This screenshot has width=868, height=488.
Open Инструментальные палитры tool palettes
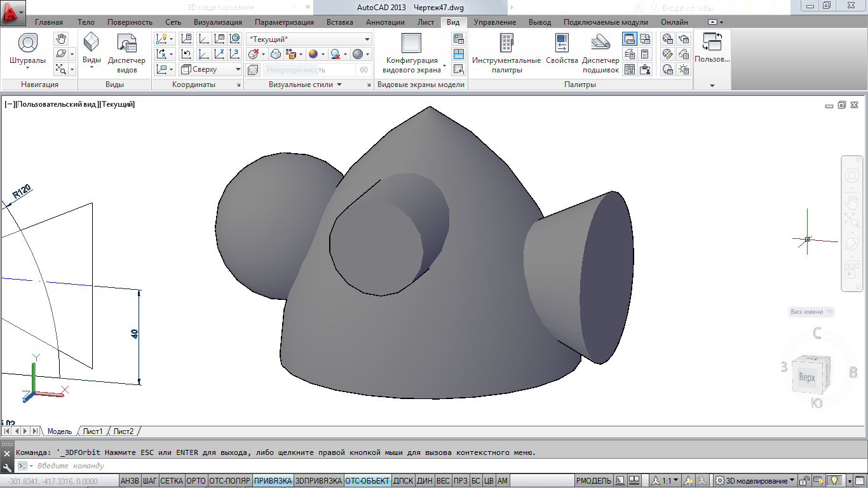pos(506,52)
